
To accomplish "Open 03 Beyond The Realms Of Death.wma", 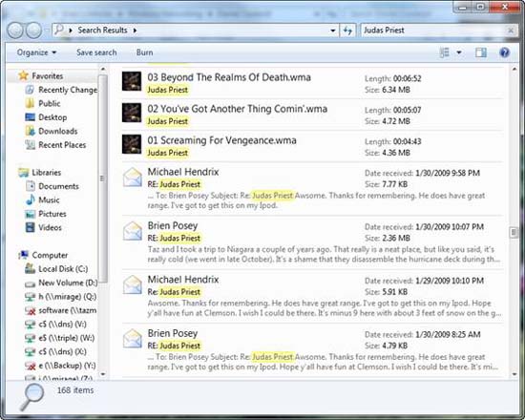I will pos(229,77).
